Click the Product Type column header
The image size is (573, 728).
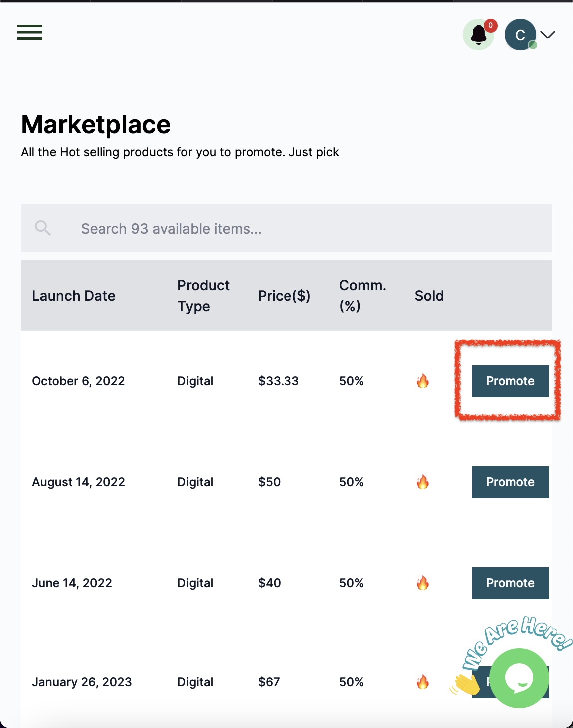click(x=203, y=296)
